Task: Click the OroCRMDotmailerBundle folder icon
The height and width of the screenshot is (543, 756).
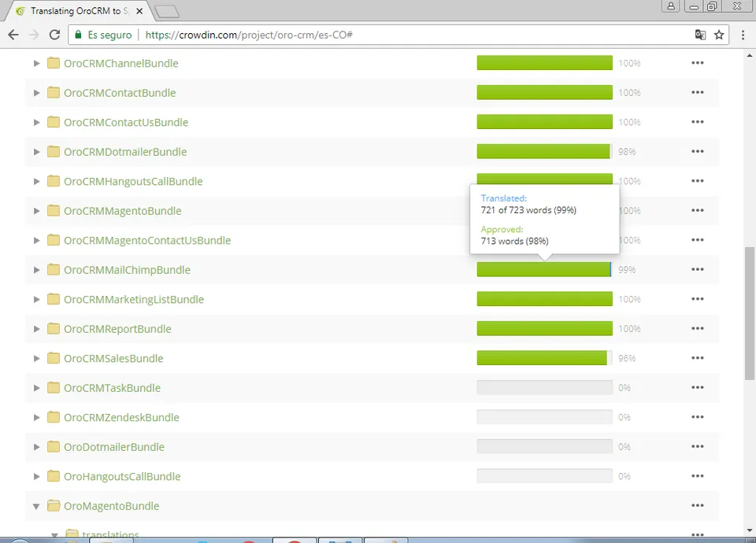Action: 53,152
